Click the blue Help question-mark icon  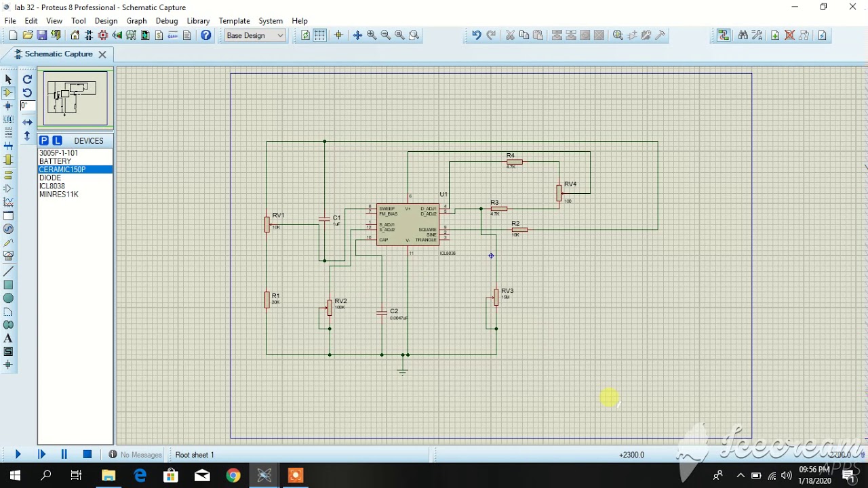point(205,35)
